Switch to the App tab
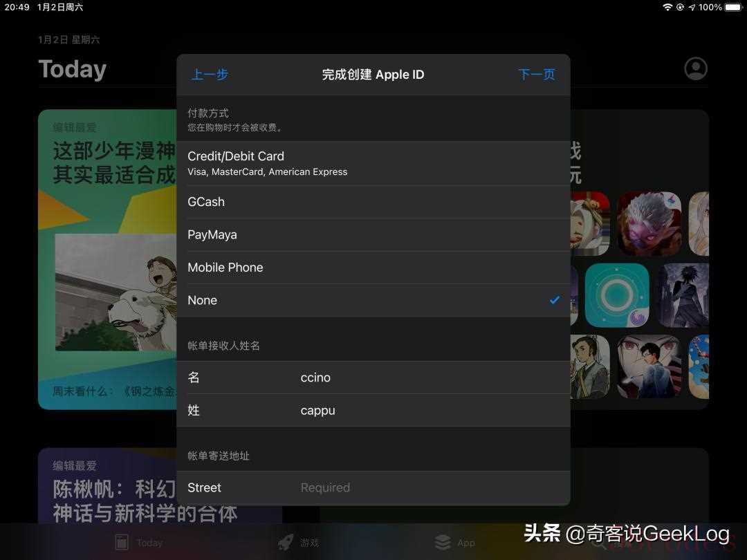Viewport: 747px width, 560px height. pos(455,543)
